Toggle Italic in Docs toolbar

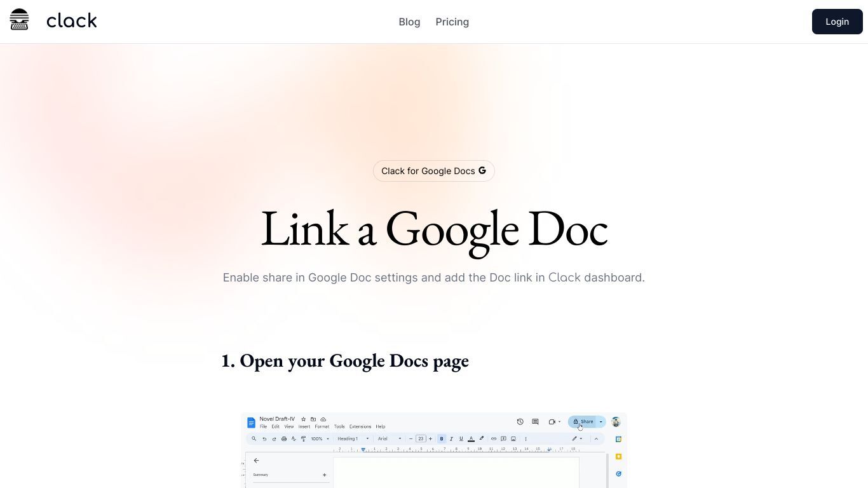click(x=451, y=439)
